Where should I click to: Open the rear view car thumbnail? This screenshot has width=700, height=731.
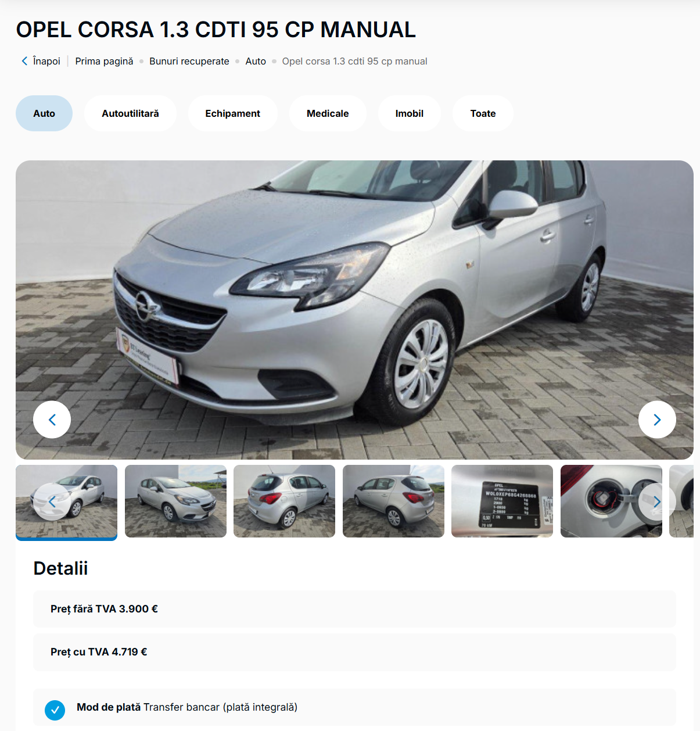tap(284, 501)
